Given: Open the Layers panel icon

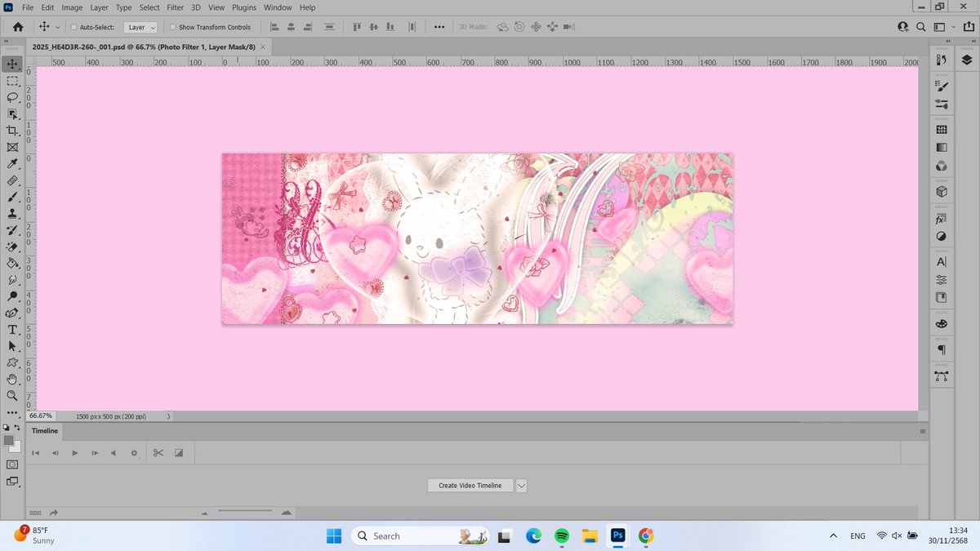Looking at the screenshot, I should tap(967, 60).
